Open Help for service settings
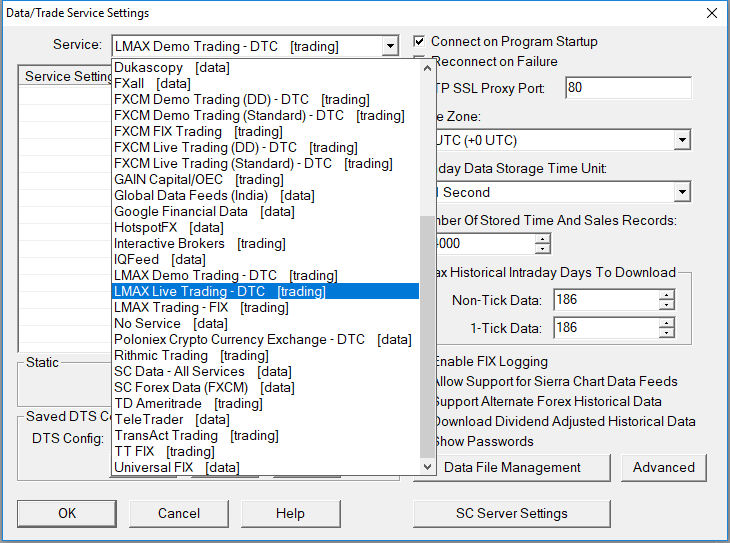 click(291, 513)
